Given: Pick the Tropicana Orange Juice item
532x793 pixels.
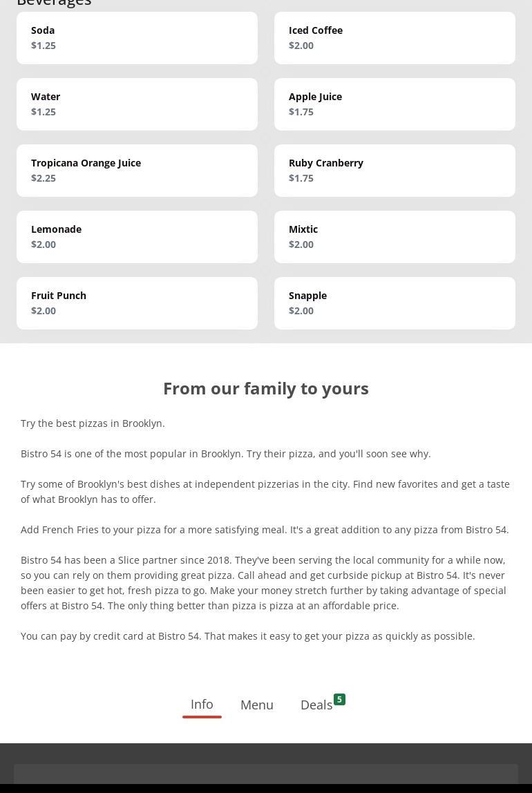Looking at the screenshot, I should tap(137, 171).
